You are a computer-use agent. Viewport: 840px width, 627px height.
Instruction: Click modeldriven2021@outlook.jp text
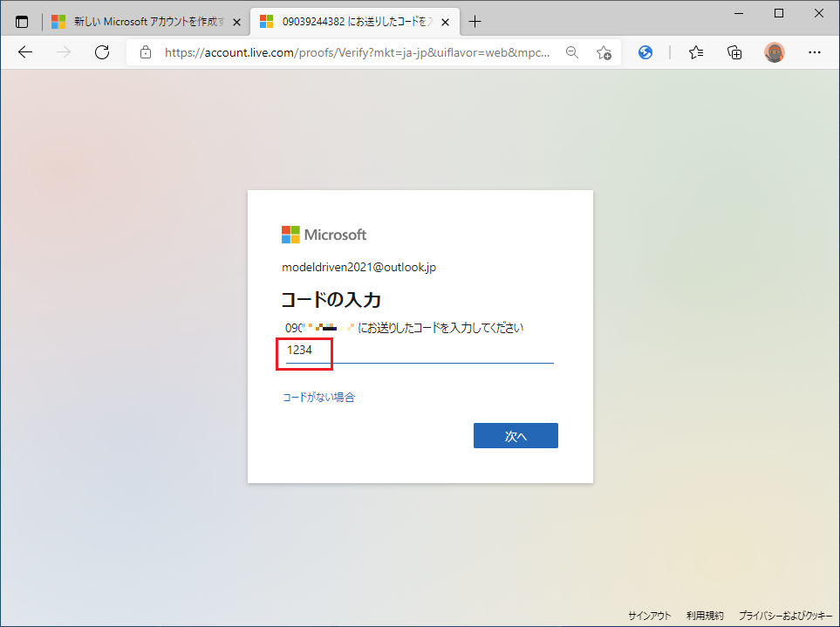pos(359,267)
